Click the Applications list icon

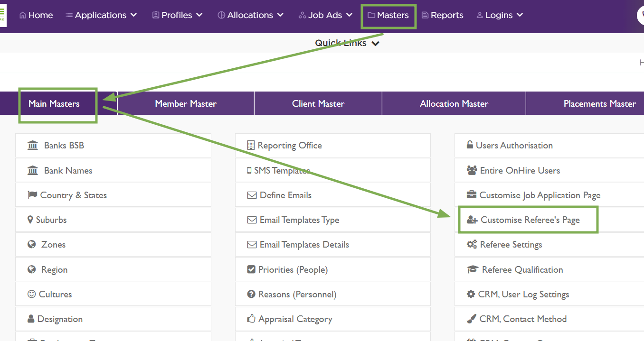pos(69,15)
